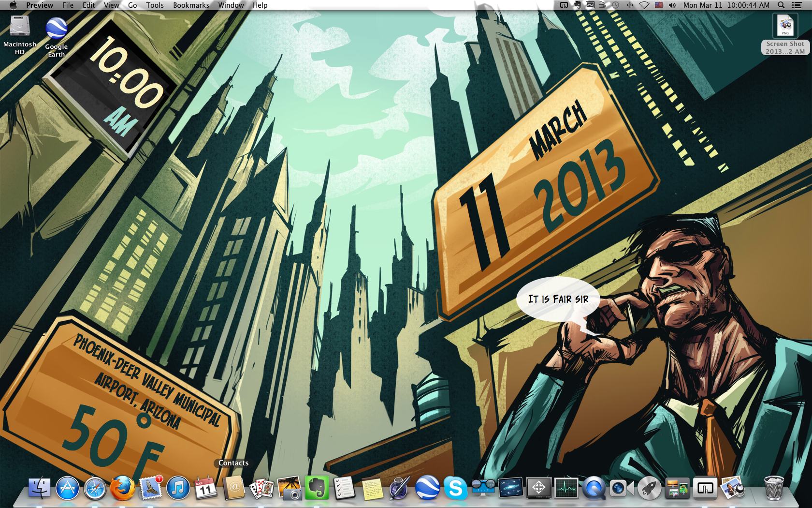Click the Evernote elephant menu bar icon
812x508 pixels.
[577, 5]
